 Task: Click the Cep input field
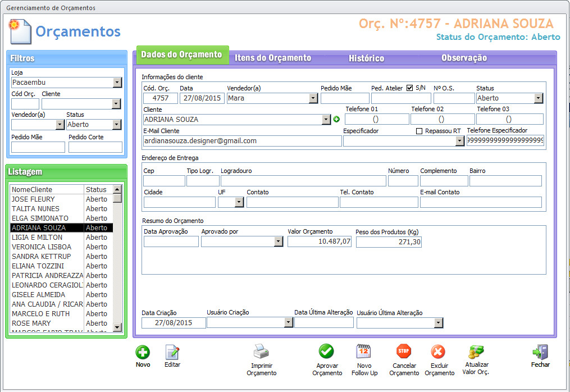pos(165,181)
